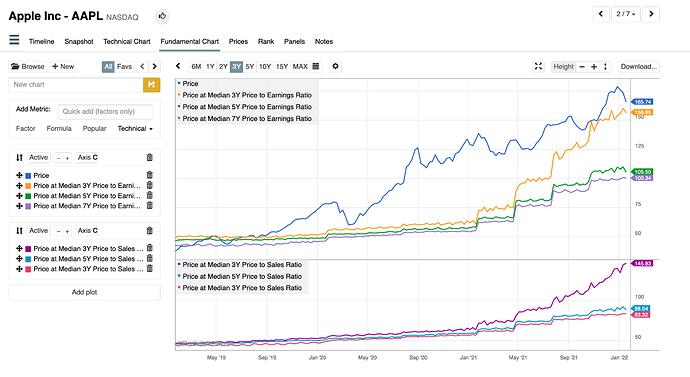Click the yellow save chart icon
Viewport: 690px width, 377px height.
click(x=151, y=84)
